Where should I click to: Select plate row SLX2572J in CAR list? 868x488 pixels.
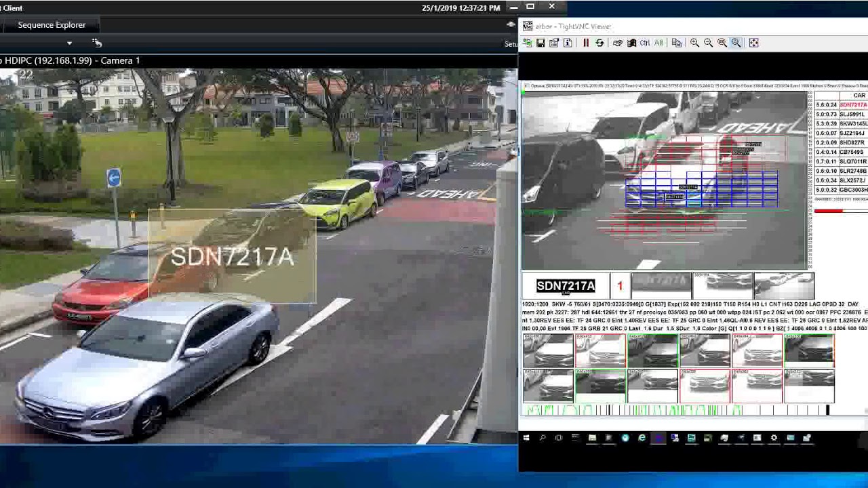[842, 181]
